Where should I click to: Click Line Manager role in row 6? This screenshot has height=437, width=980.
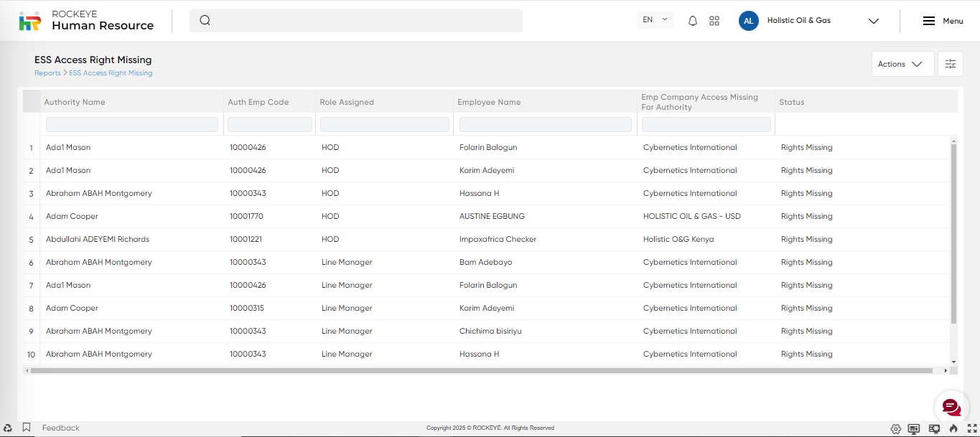tap(347, 262)
